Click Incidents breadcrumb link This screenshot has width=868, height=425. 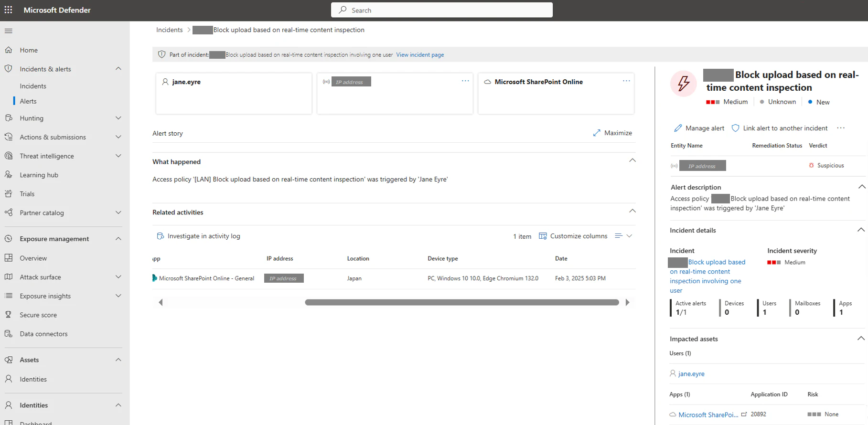tap(169, 30)
